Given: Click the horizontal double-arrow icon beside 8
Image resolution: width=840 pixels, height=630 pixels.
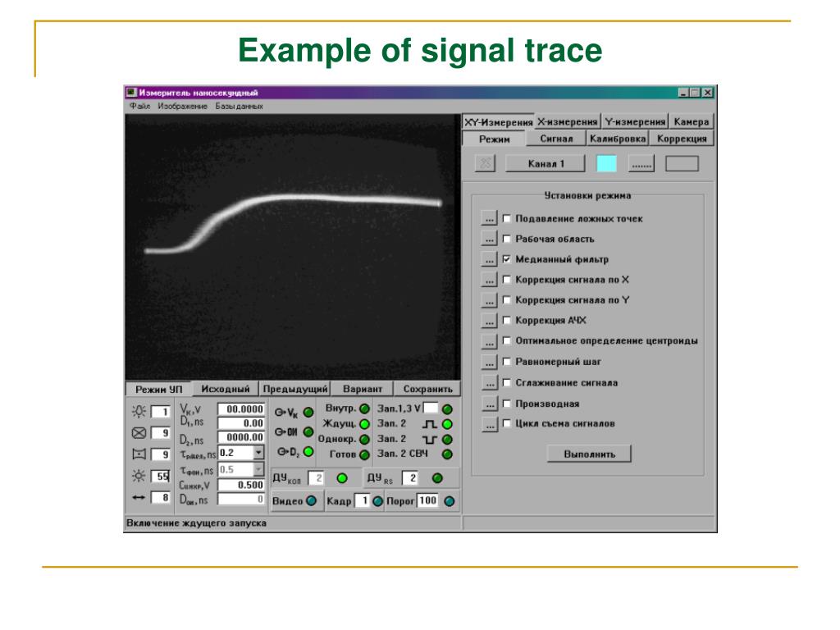Looking at the screenshot, I should click(139, 497).
